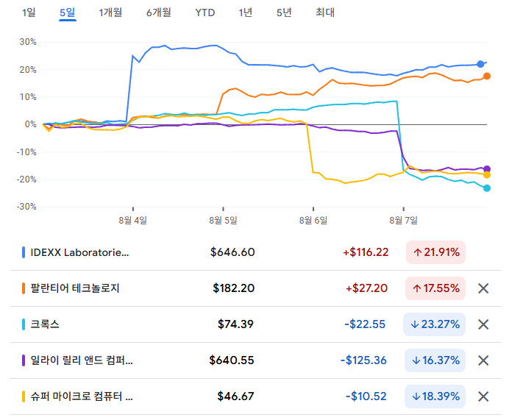Viewport: 523px width, 420px height.
Task: Click the -$10.52 change value
Action: [x=366, y=396]
